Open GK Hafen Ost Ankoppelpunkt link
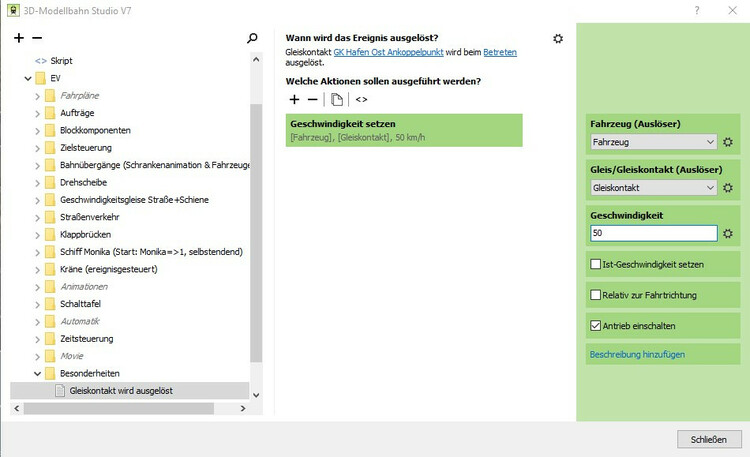Screen dimensions: 750x457 tap(388, 52)
